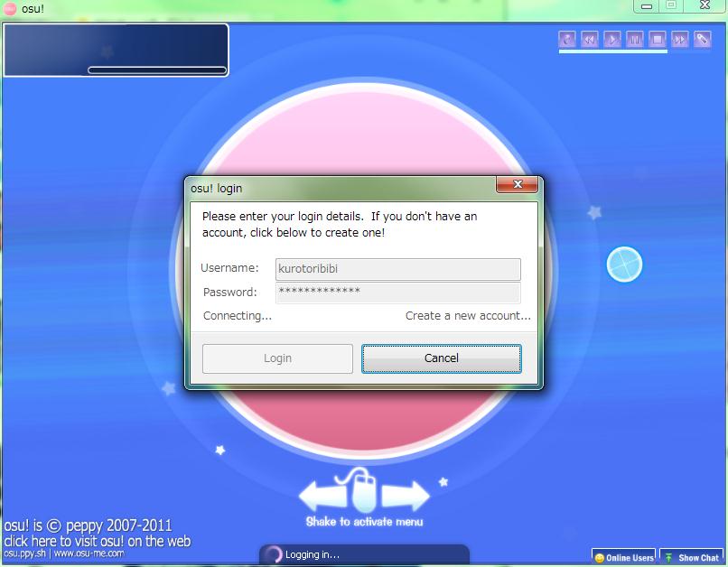Click the Cancel button in login dialog
This screenshot has width=728, height=567.
click(x=441, y=358)
